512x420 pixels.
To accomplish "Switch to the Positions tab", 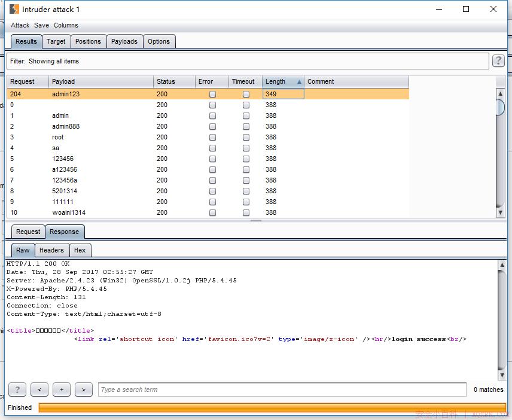I will [88, 41].
